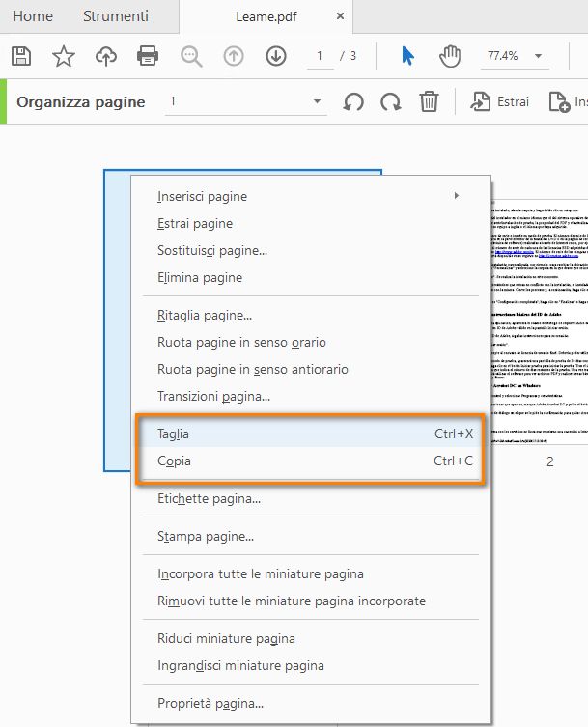Choose Ritaglia pagine... menu item
The image size is (588, 727).
click(311, 316)
